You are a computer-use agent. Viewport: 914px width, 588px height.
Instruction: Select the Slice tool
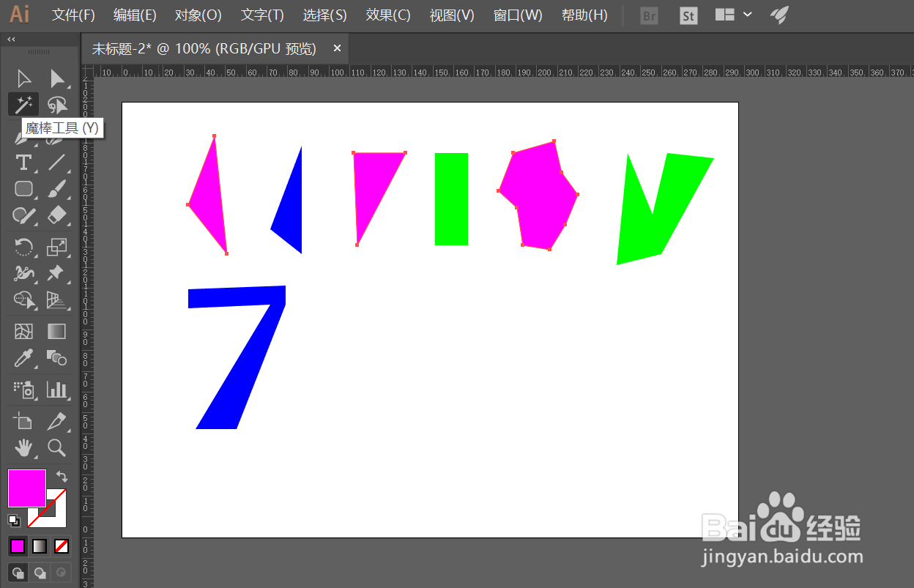click(x=57, y=421)
